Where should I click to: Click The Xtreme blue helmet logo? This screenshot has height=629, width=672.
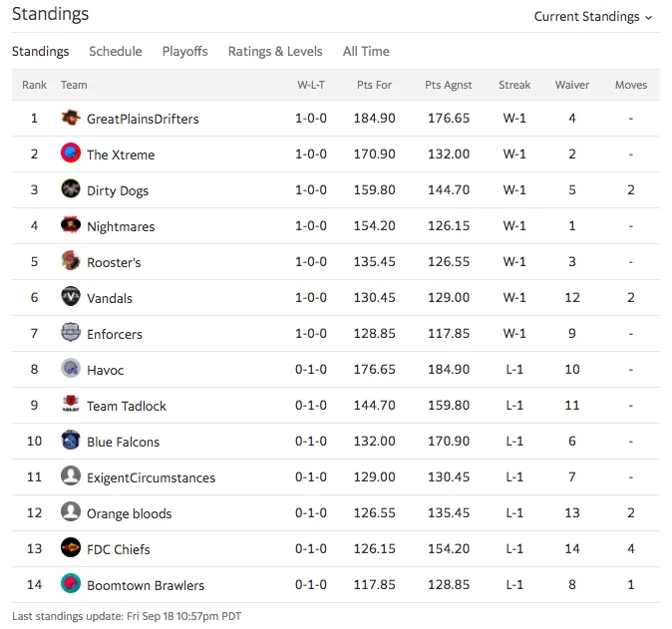coord(71,153)
